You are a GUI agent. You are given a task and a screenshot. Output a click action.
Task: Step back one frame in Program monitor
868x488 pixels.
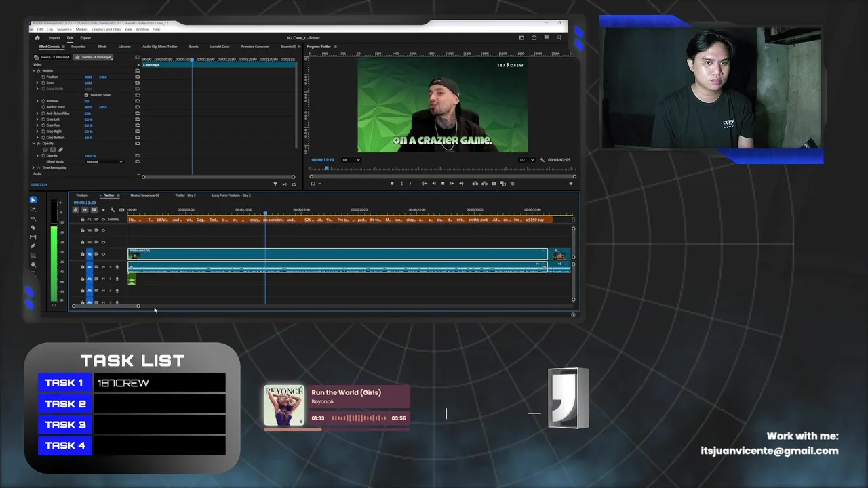(x=434, y=184)
